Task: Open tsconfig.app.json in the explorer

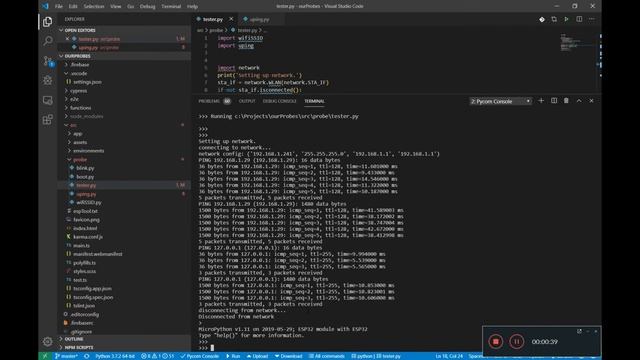Action: click(x=92, y=288)
